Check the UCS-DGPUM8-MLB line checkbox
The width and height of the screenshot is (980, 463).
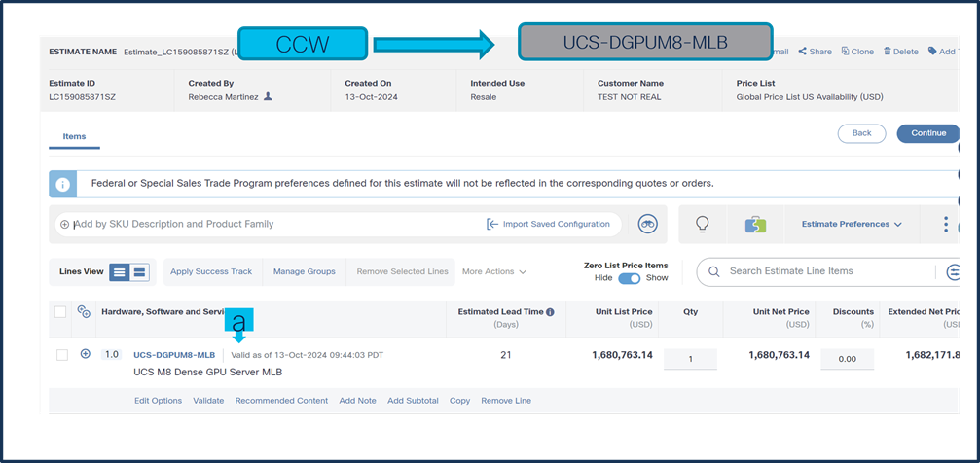[x=62, y=355]
